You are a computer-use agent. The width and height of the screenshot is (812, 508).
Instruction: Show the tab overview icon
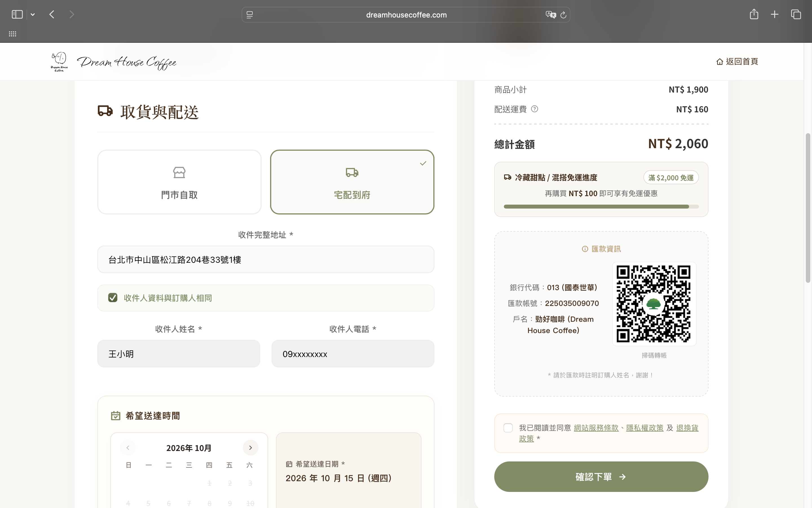click(x=796, y=14)
